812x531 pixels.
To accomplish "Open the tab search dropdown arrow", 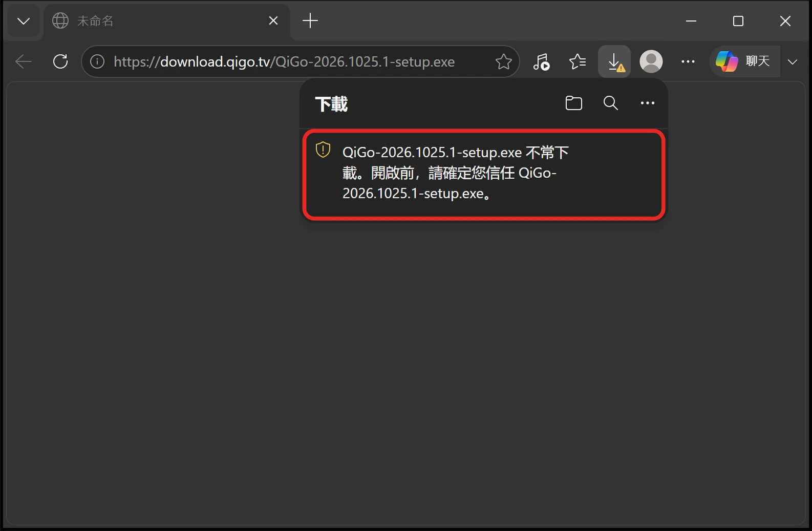I will click(x=23, y=21).
